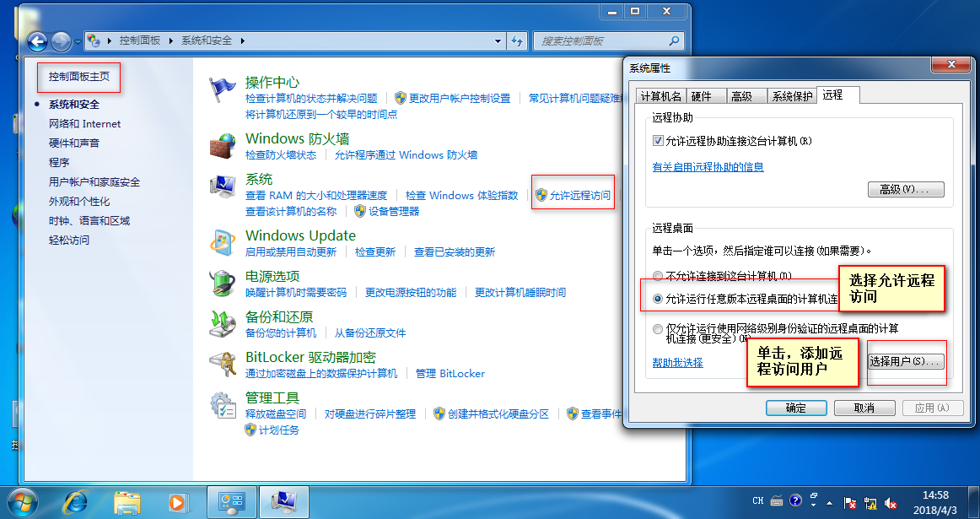Click the search magnifier icon
Viewport: 980px width, 519px height.
pos(674,41)
